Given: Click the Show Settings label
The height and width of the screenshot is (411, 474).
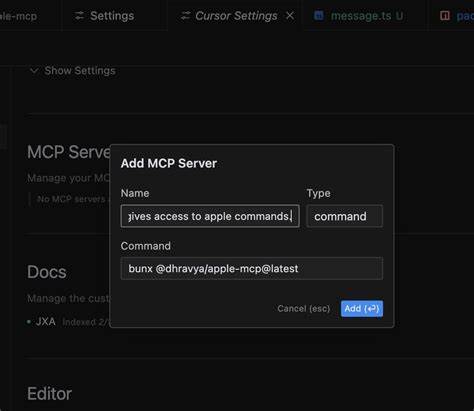Looking at the screenshot, I should pos(80,71).
